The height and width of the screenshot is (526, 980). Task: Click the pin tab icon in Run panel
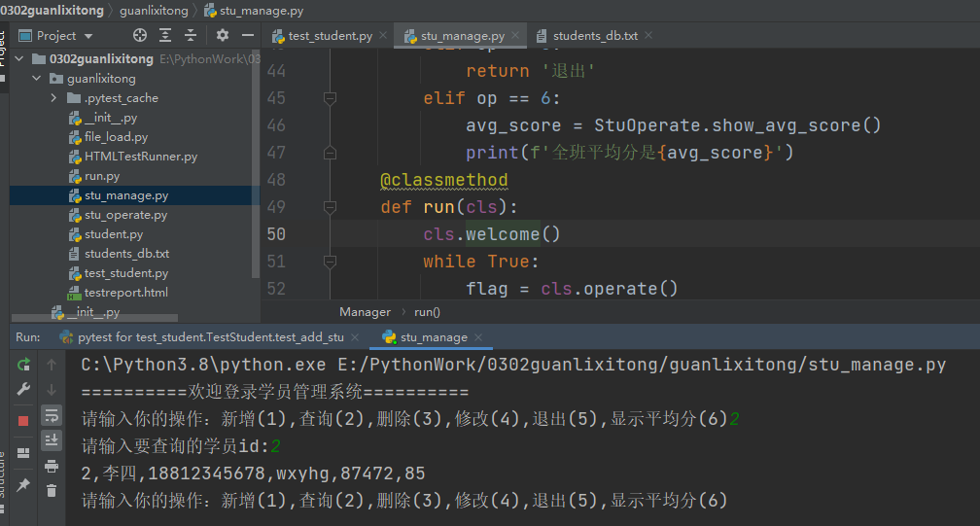point(23,485)
